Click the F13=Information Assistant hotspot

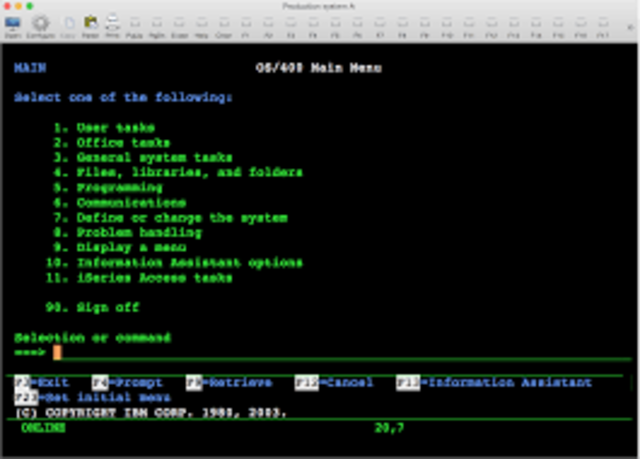tap(494, 382)
